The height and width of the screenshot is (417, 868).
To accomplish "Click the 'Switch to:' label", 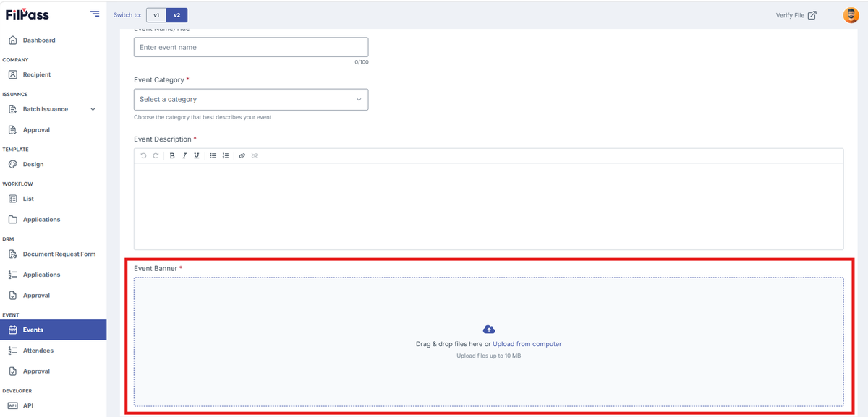I will 127,15.
